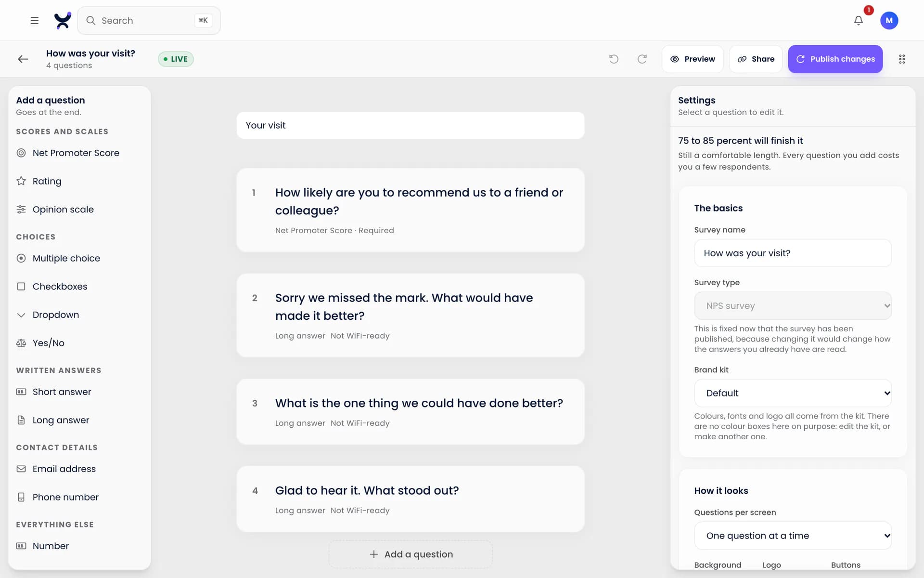Add a Long answer question
This screenshot has width=924, height=578.
pos(79,420)
